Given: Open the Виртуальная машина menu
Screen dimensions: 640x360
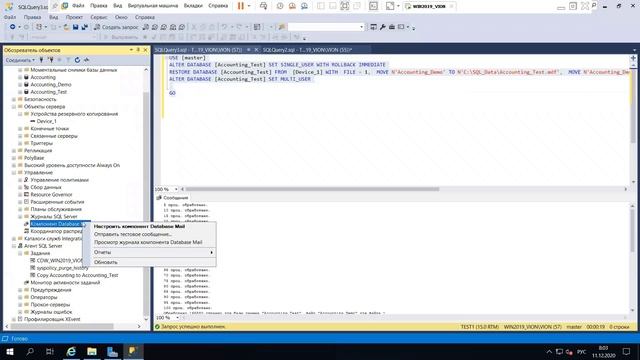Looking at the screenshot, I should tap(153, 6).
